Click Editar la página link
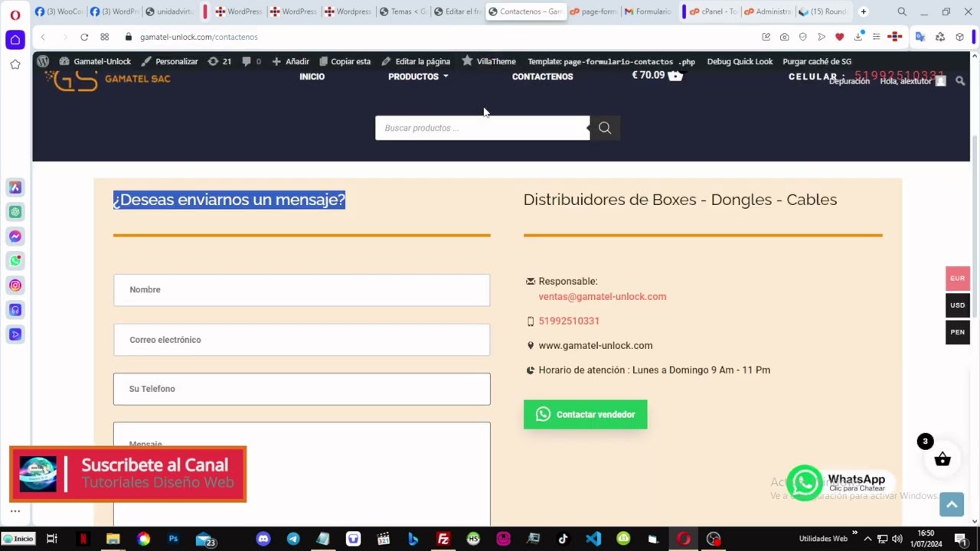The height and width of the screenshot is (551, 980). (x=415, y=61)
